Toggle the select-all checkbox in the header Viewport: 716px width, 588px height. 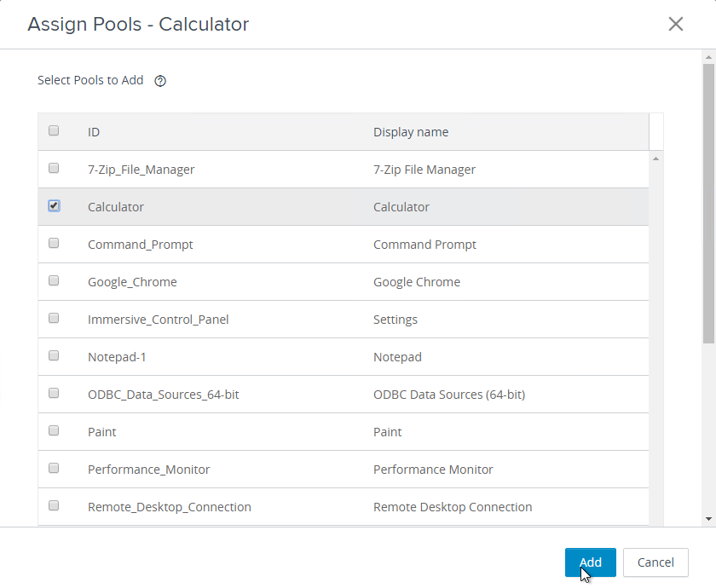click(54, 130)
